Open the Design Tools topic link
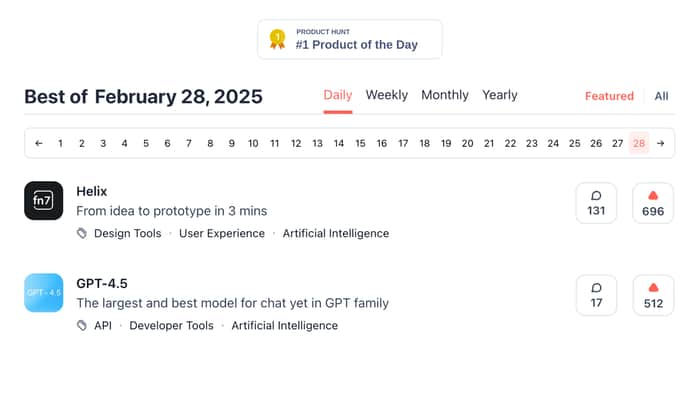Screen dimensions: 700x393 (128, 234)
